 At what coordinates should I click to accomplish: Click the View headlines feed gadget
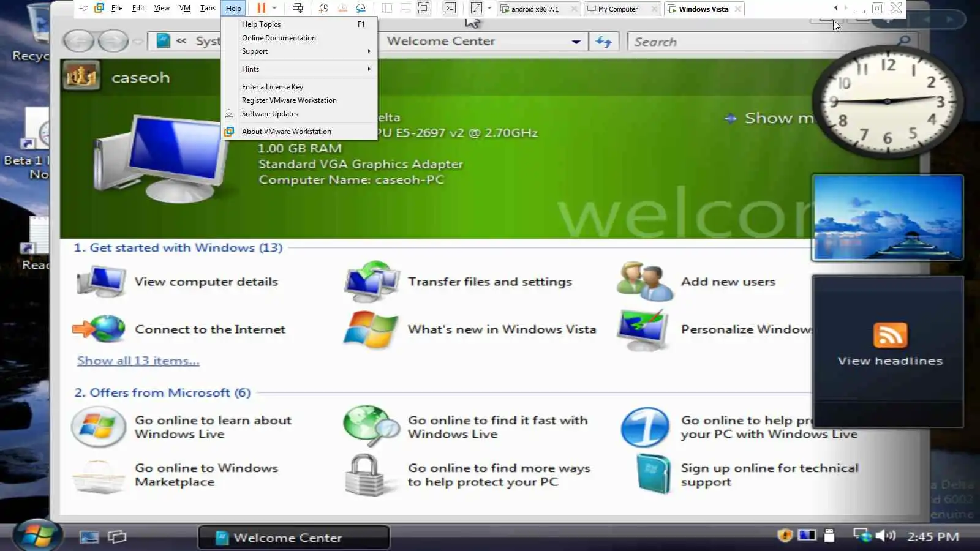[888, 351]
